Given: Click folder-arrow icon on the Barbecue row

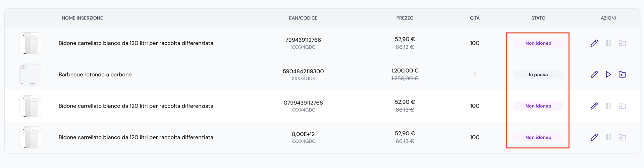Looking at the screenshot, I should tap(622, 75).
